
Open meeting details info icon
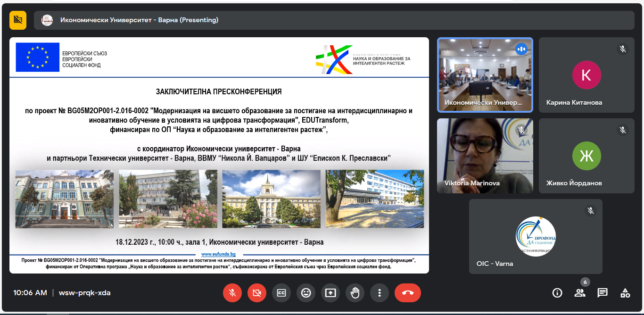[557, 293]
